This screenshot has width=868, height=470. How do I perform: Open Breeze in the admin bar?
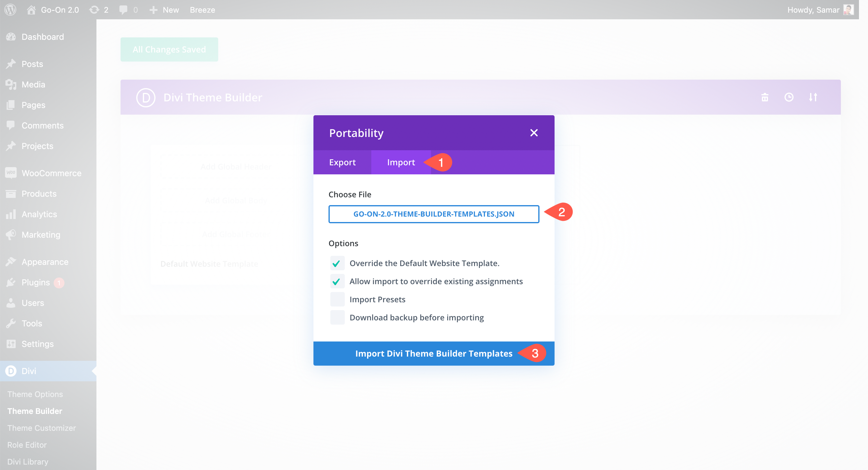click(x=202, y=10)
